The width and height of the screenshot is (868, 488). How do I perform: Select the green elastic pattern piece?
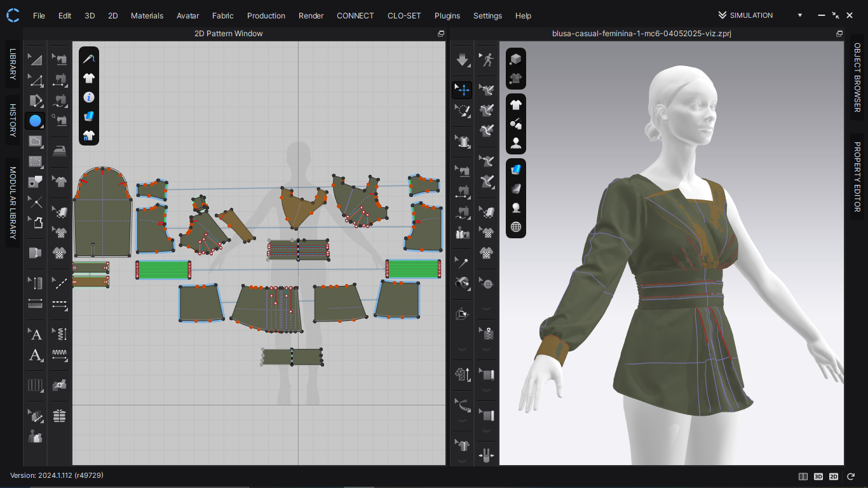(163, 269)
